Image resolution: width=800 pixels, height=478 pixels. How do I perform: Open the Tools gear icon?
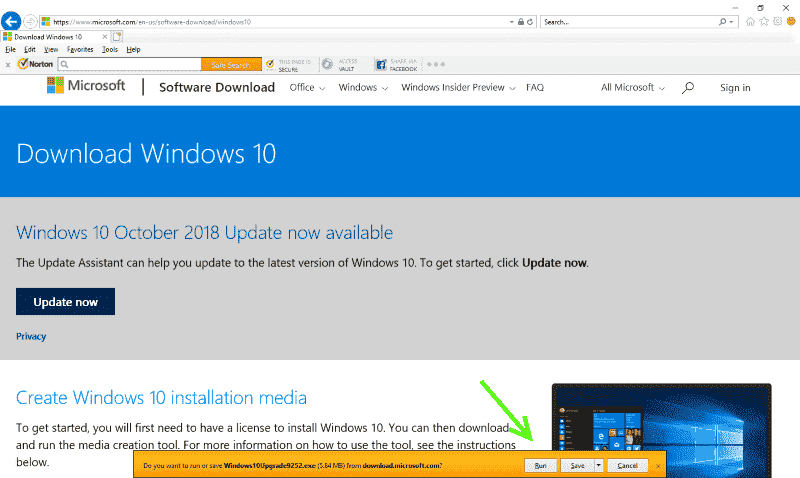tap(778, 21)
